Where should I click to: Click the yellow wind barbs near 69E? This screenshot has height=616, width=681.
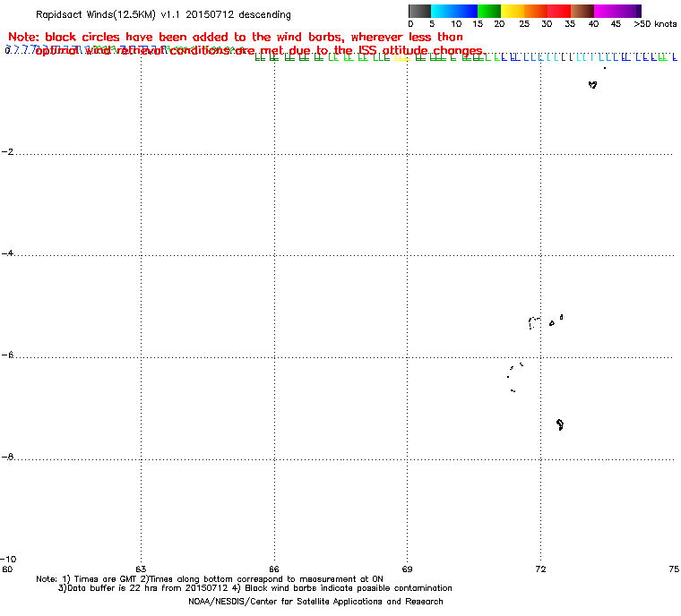click(x=401, y=57)
